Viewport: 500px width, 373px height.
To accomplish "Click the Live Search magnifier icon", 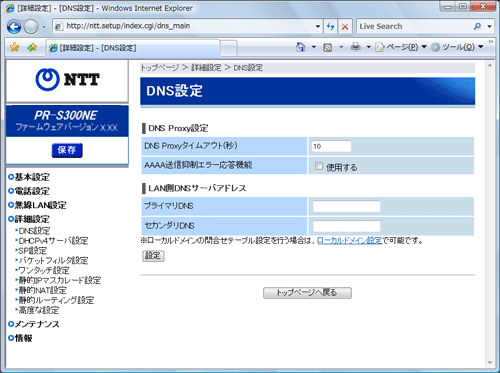I will point(478,26).
